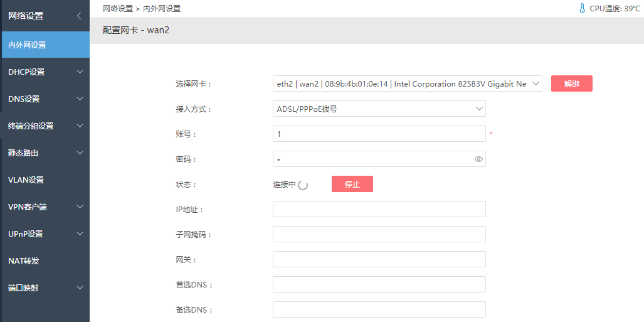Open the 接入方式 ADSL/PPPoE拨号 dropdown

click(379, 109)
